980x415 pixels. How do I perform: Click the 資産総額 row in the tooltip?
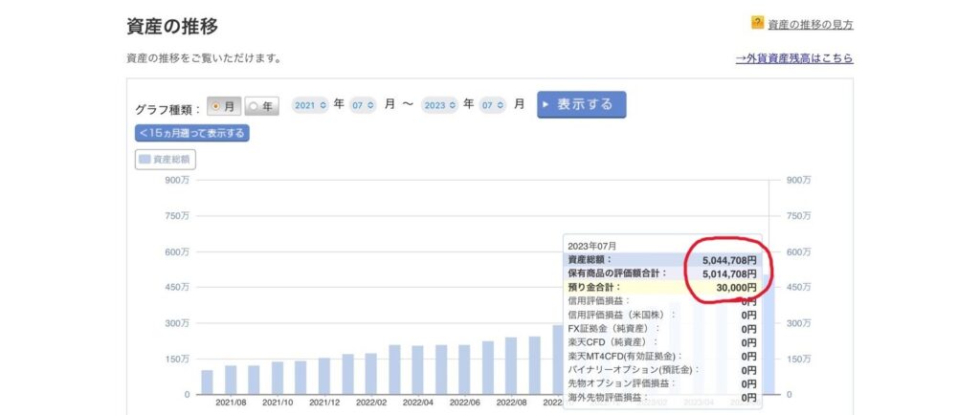pyautogui.click(x=662, y=259)
